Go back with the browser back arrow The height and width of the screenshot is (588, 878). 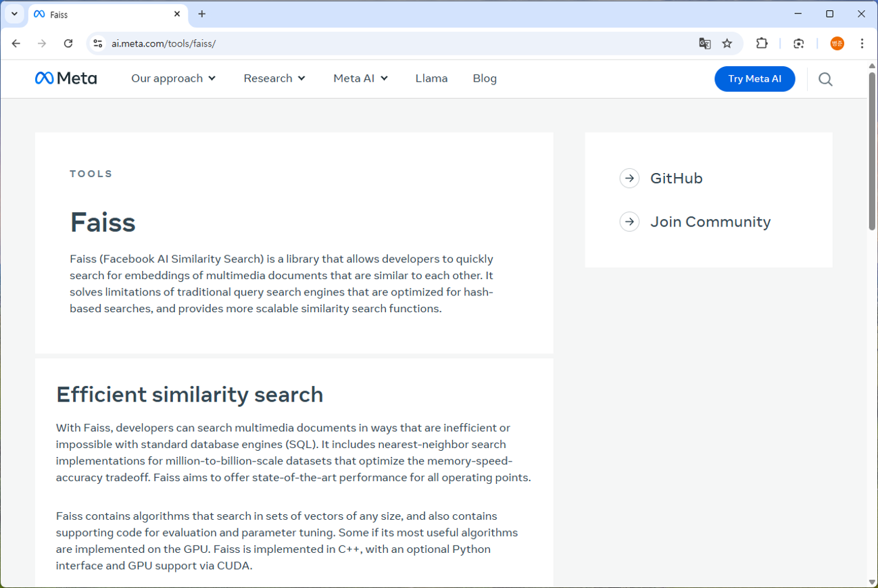(x=16, y=43)
